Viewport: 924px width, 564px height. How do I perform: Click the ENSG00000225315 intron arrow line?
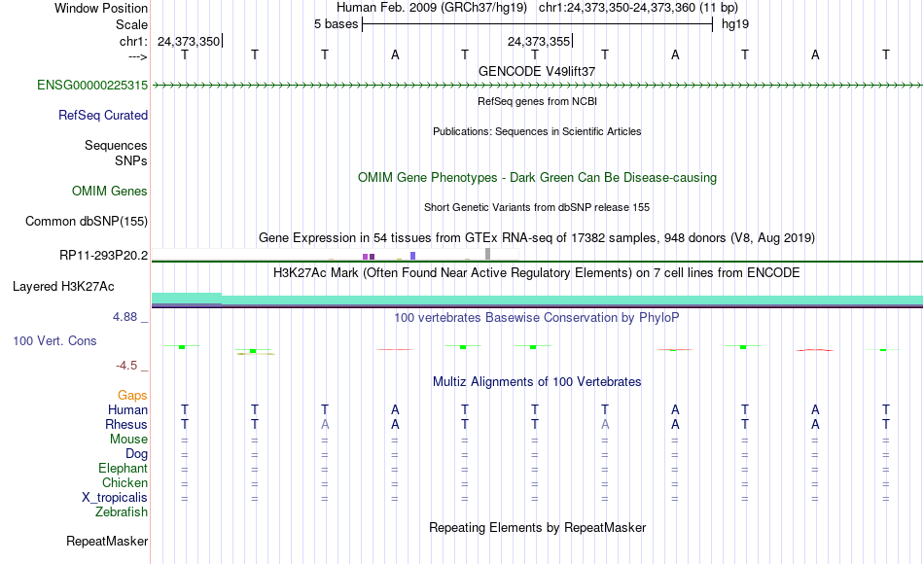coord(537,86)
